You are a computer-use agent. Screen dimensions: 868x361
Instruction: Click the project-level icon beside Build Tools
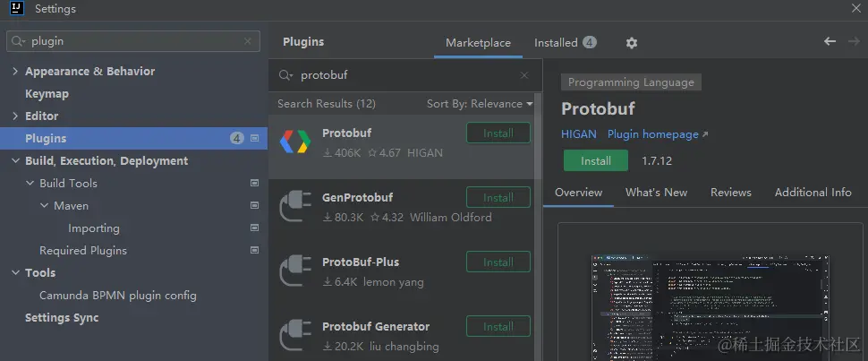coord(255,183)
